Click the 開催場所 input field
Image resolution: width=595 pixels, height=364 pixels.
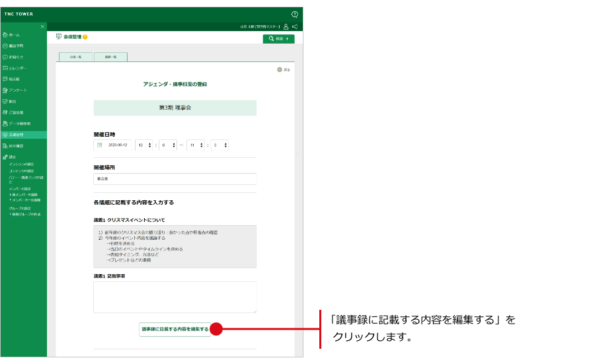coord(175,179)
